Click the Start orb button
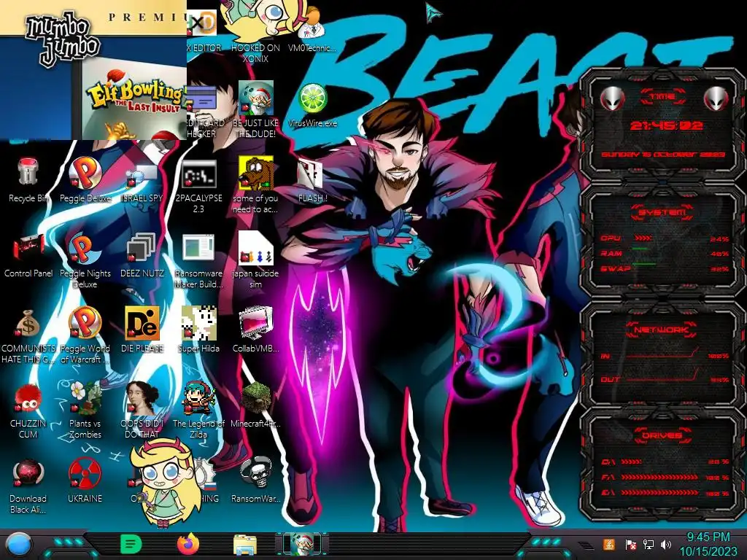 click(18, 545)
